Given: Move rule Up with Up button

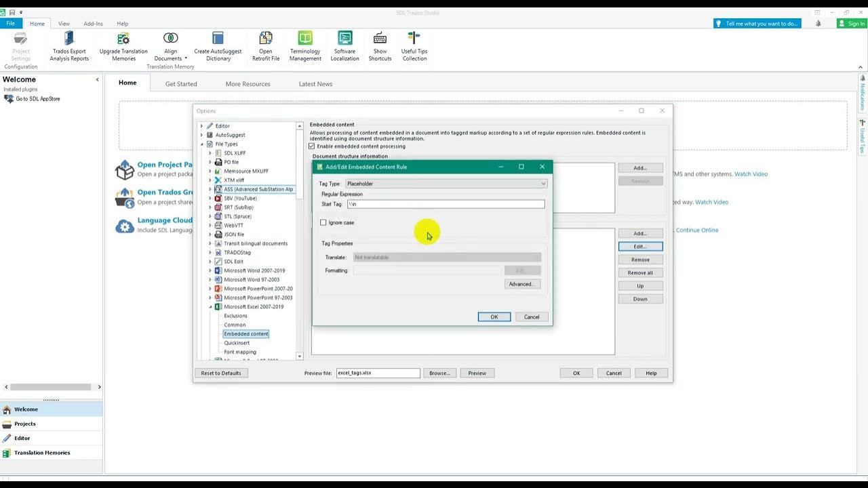Looking at the screenshot, I should click(640, 286).
